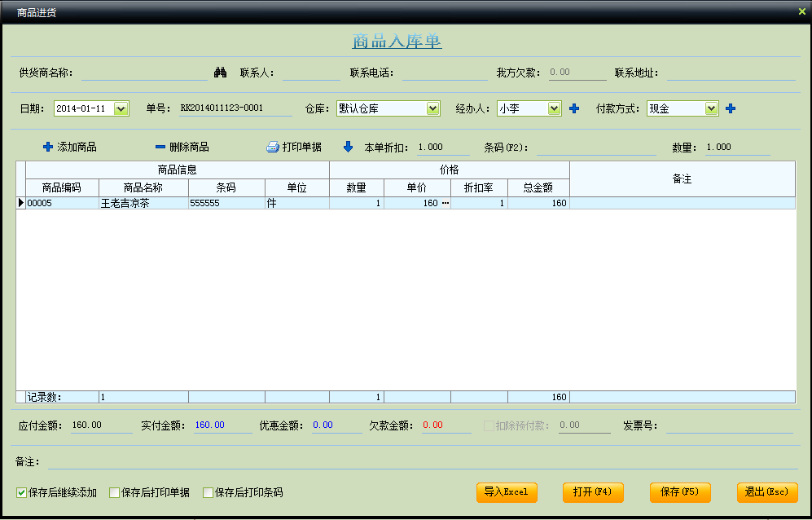
Task: Open the 经办人 dropdown showing 小李
Action: pos(554,108)
